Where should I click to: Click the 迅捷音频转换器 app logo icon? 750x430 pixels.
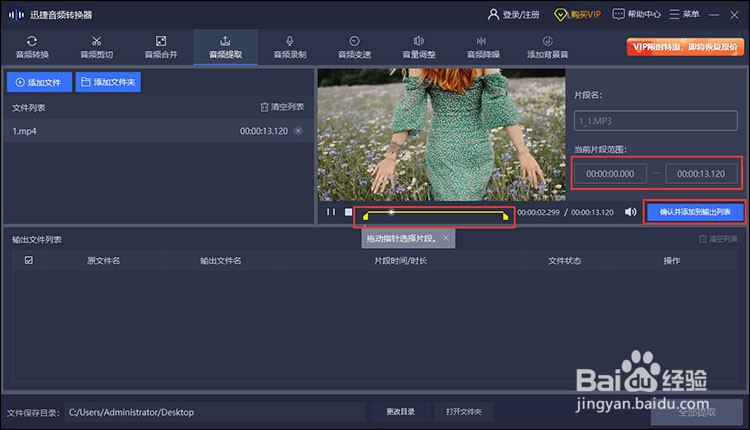(x=16, y=15)
